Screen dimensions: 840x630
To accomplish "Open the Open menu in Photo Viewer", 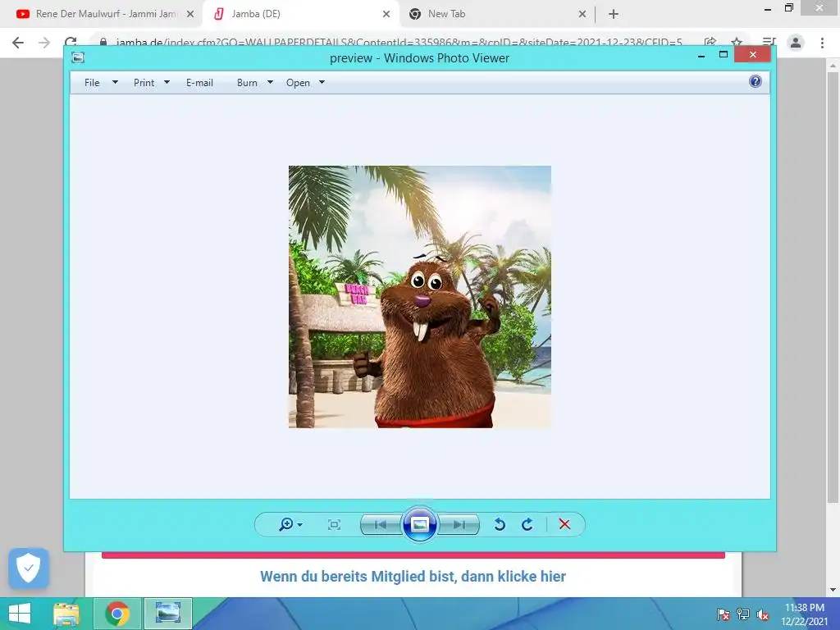I will (298, 83).
